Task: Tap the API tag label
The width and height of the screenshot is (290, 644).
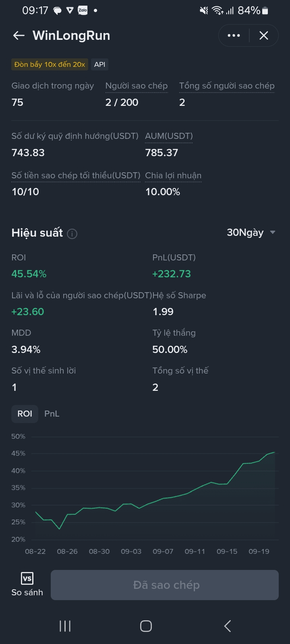Action: pos(99,64)
